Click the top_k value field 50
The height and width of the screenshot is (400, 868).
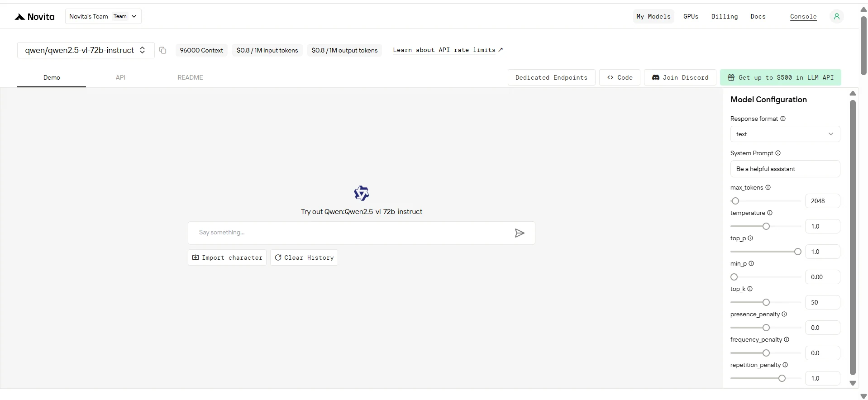point(823,302)
